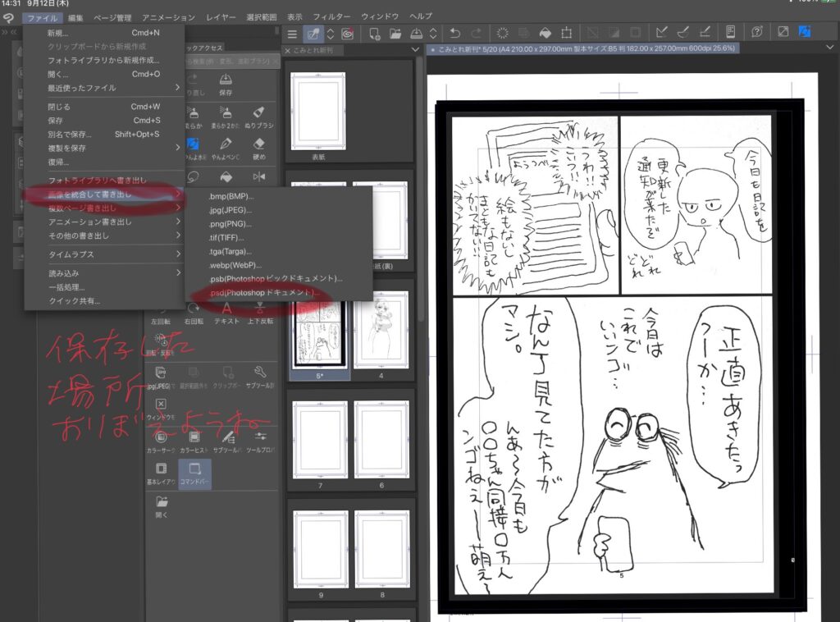Click the テキスト tool icon
Image resolution: width=840 pixels, height=622 pixels.
226,312
